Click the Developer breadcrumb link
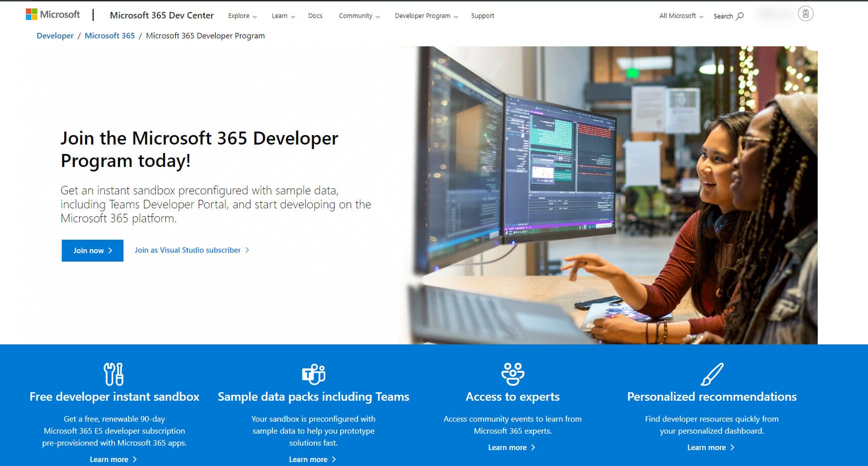868x466 pixels. click(x=55, y=35)
